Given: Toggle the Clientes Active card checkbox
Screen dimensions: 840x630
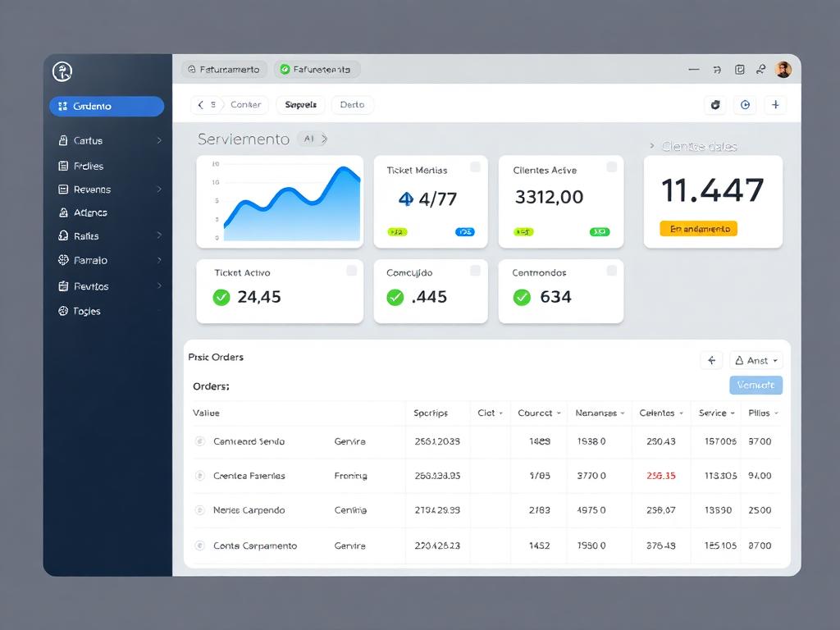Looking at the screenshot, I should 611,167.
